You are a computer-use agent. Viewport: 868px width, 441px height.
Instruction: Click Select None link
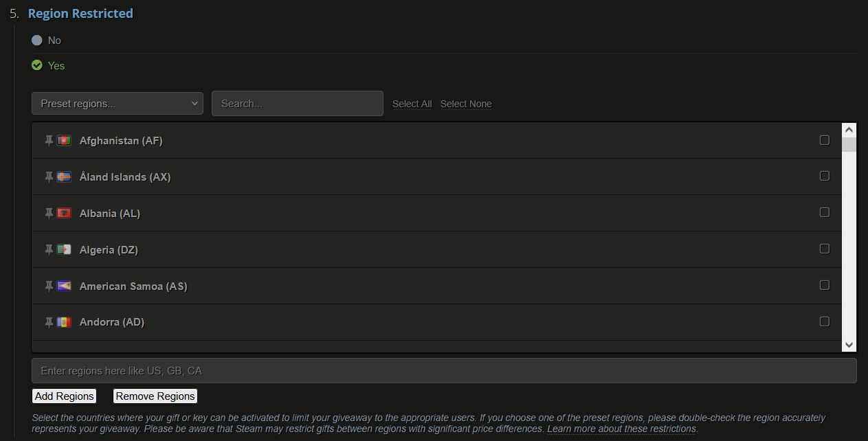[x=466, y=104]
